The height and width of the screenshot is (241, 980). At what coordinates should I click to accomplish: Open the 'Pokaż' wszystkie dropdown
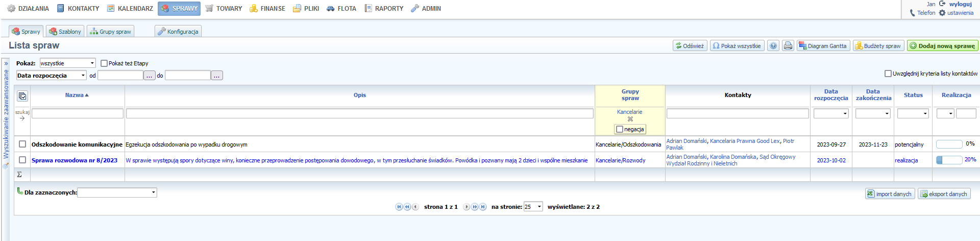click(x=67, y=63)
